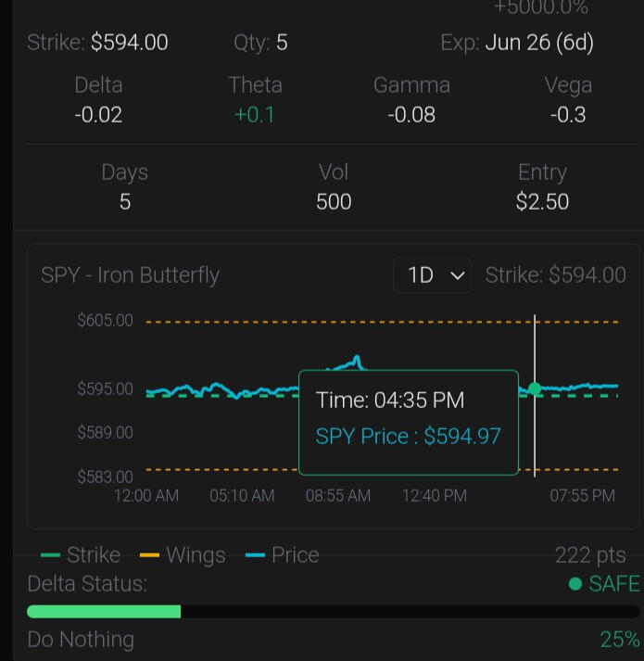Select the Do Nothing recommendation
Viewport: 644px width, 661px height.
[81, 640]
